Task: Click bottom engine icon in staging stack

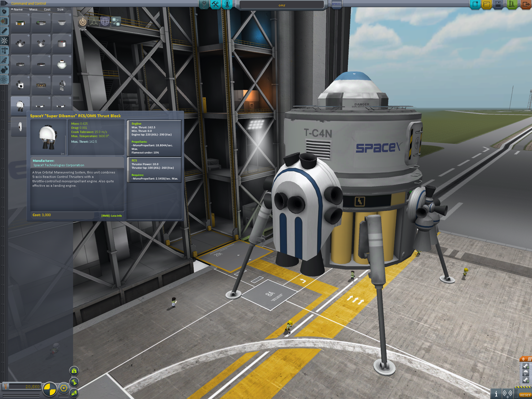Action: [x=526, y=380]
